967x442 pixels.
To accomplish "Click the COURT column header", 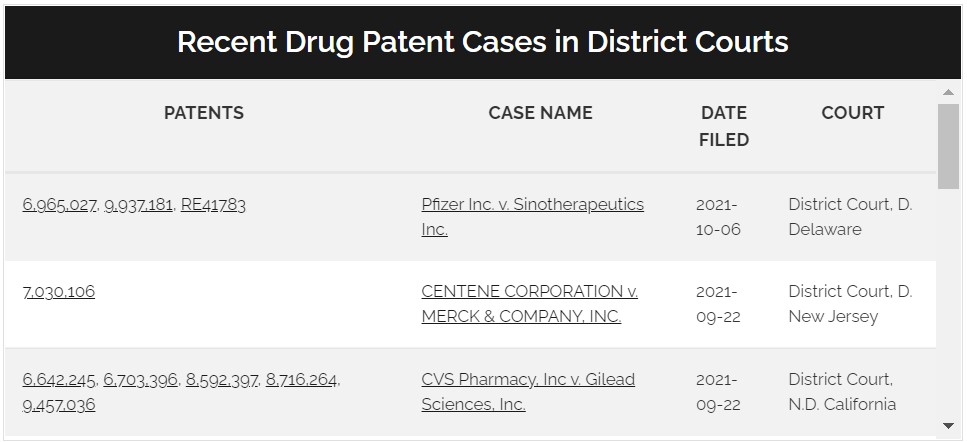I will [852, 113].
